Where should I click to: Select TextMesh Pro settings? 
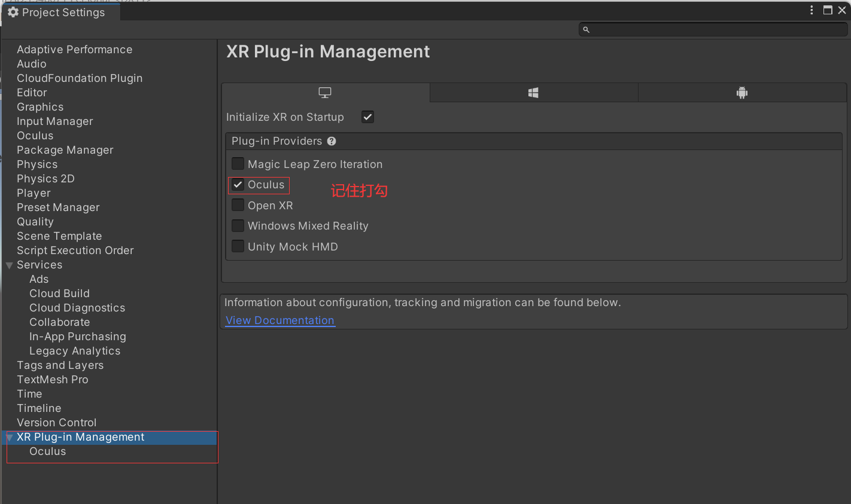pos(53,380)
